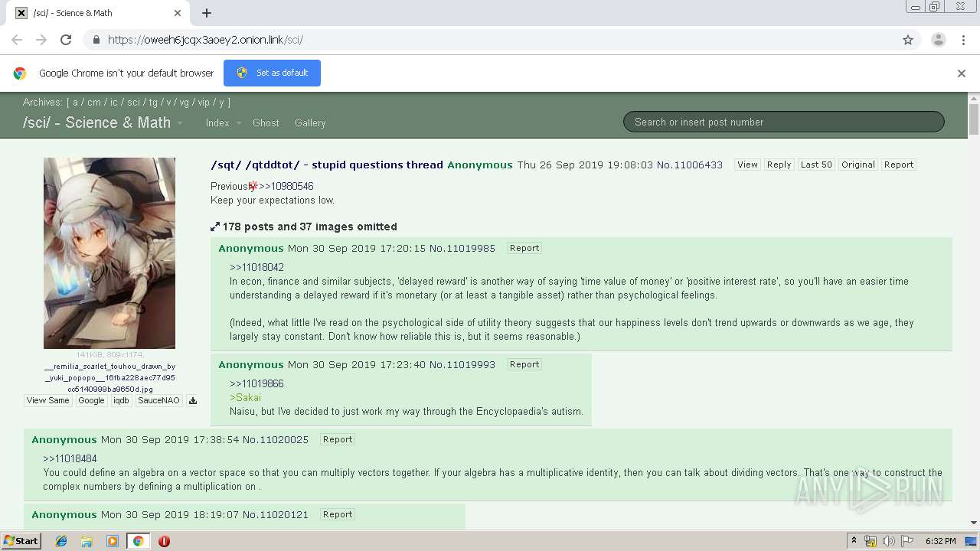Report post No.11020121
The width and height of the screenshot is (980, 551).
pyautogui.click(x=338, y=514)
